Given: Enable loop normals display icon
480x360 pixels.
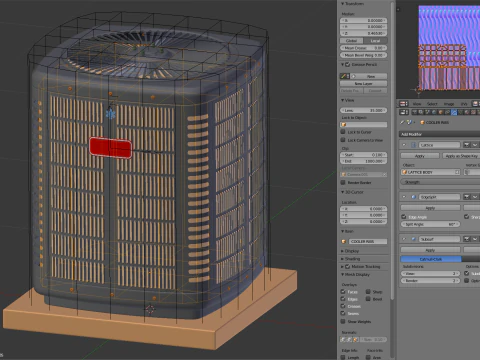Looking at the screenshot, I should click(x=349, y=340).
